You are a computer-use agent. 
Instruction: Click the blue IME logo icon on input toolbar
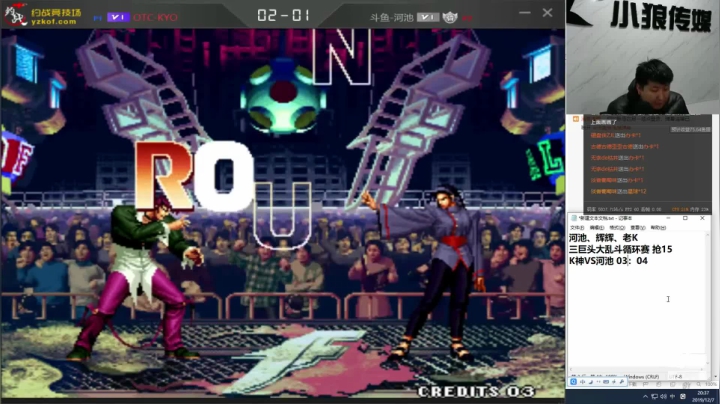[x=574, y=382]
